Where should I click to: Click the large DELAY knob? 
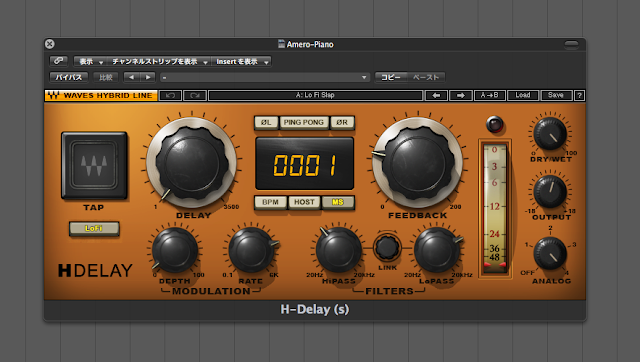tap(191, 163)
